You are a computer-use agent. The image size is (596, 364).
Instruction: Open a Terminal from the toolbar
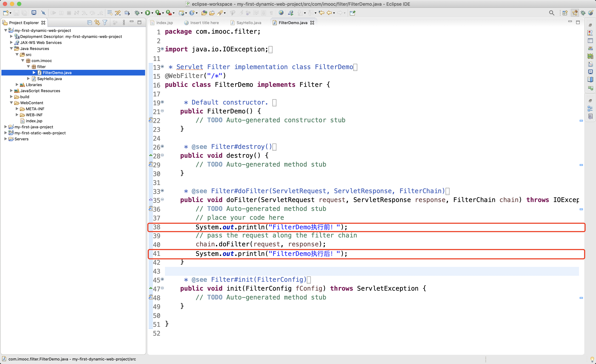pos(34,13)
